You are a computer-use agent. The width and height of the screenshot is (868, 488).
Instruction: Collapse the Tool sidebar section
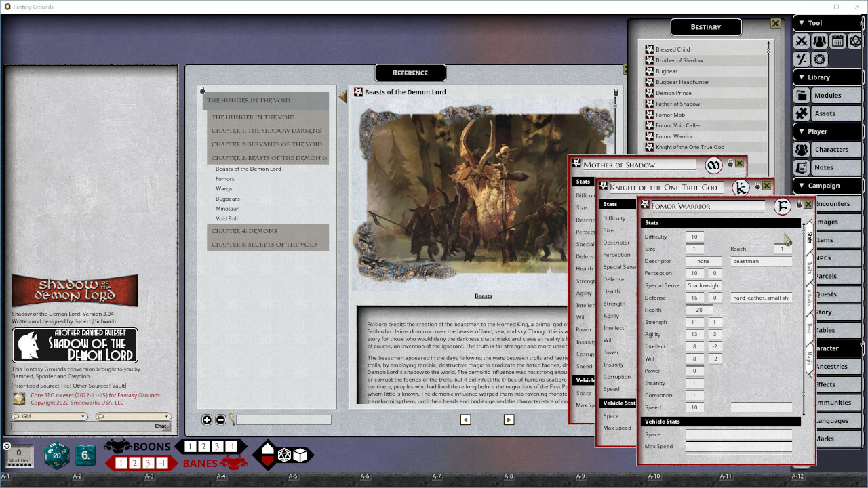pos(802,23)
